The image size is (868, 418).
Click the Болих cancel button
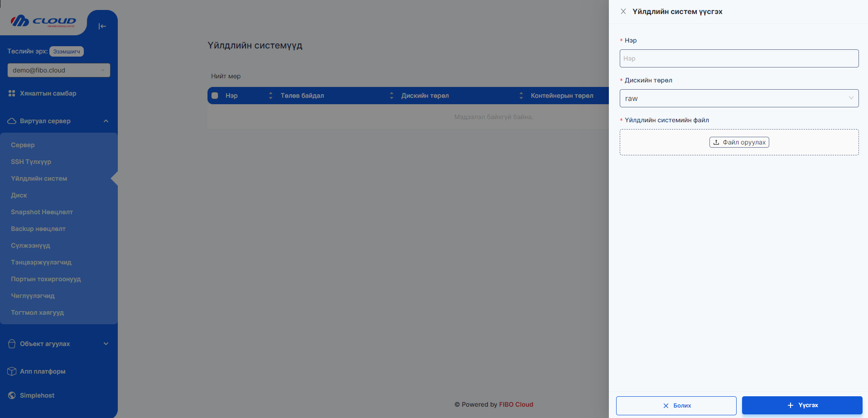[x=676, y=406]
